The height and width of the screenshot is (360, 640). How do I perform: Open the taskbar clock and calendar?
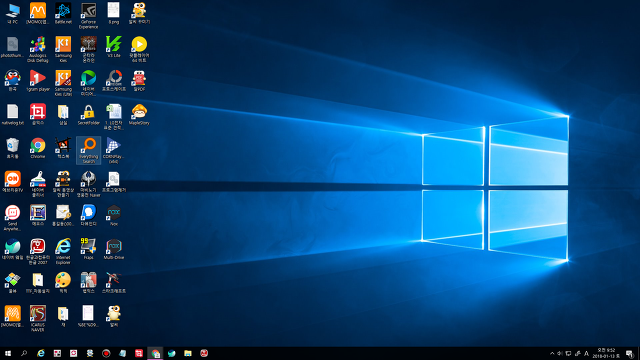click(x=606, y=353)
